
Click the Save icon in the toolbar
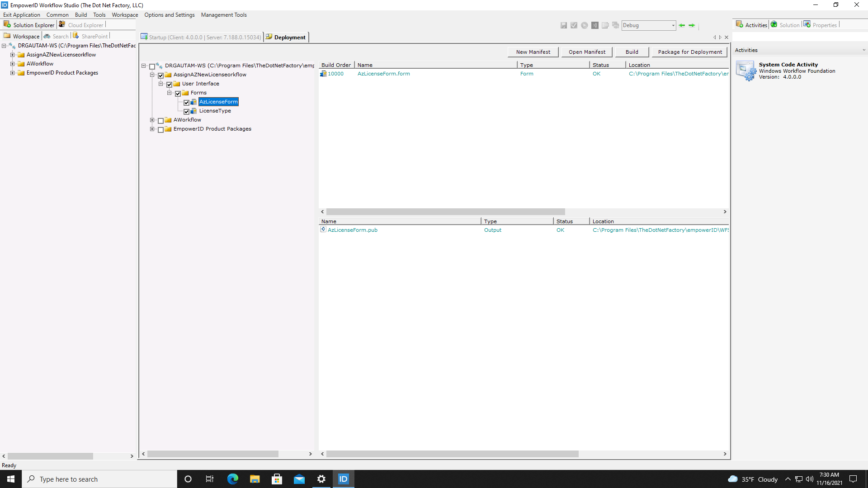pyautogui.click(x=564, y=25)
